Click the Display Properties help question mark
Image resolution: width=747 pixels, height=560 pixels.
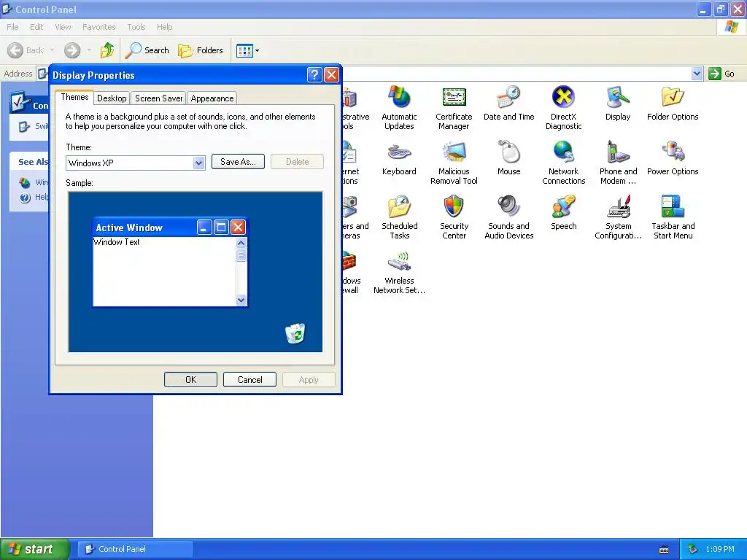pos(314,75)
